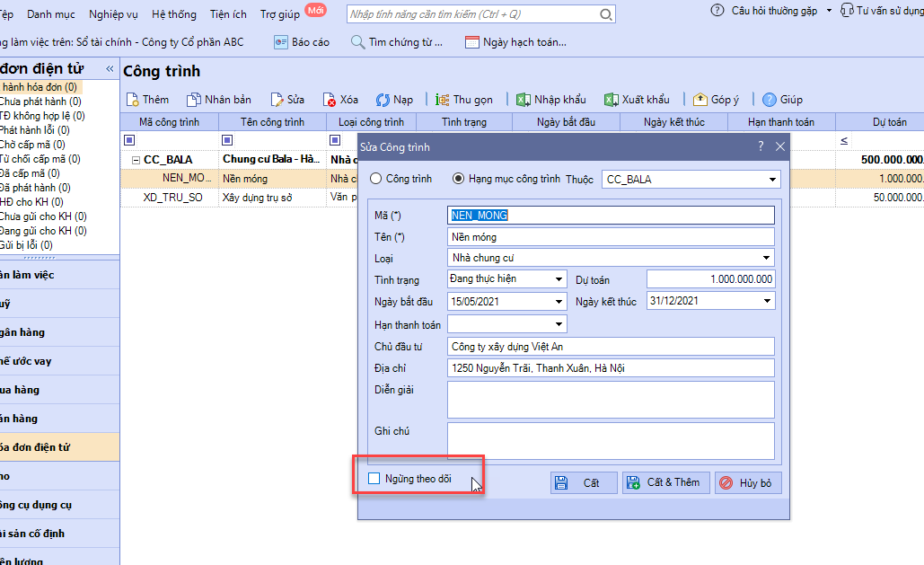Open the Hệ thống menu

tap(174, 14)
